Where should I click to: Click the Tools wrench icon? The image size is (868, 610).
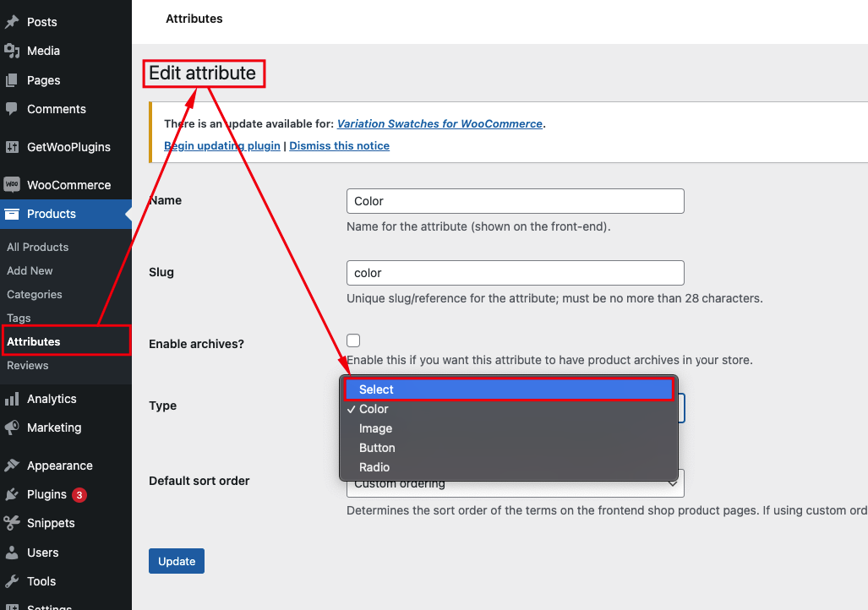[x=12, y=581]
